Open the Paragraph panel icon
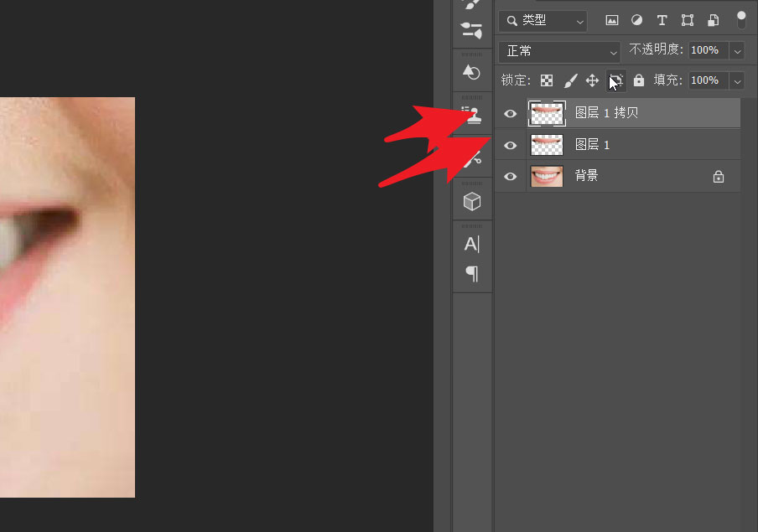 tap(472, 273)
